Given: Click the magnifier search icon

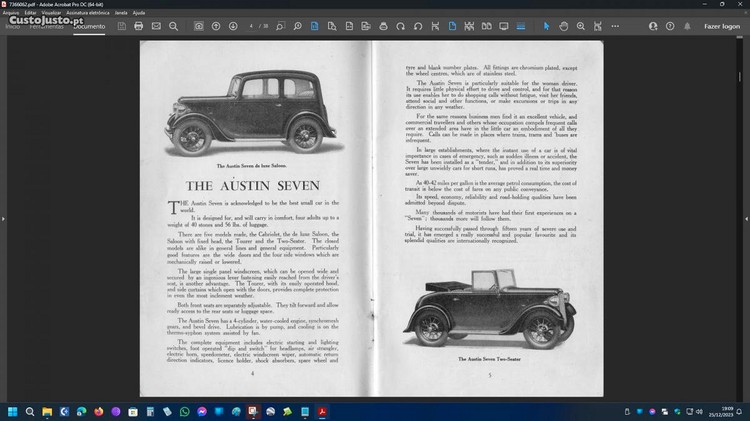Looking at the screenshot, I should click(x=175, y=25).
